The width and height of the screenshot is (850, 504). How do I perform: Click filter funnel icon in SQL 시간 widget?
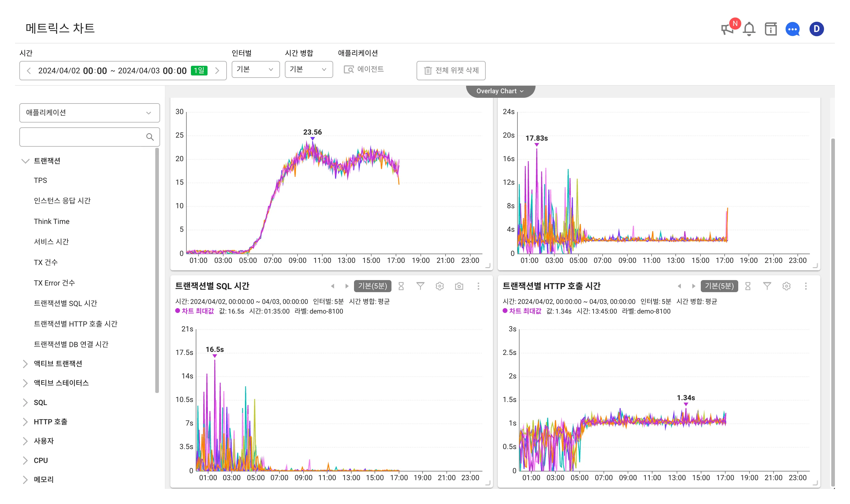click(x=420, y=286)
